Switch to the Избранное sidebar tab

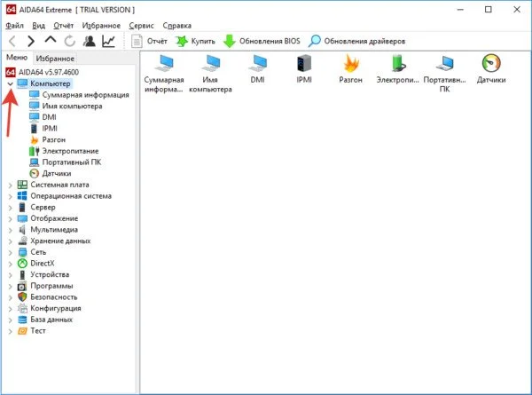[55, 59]
